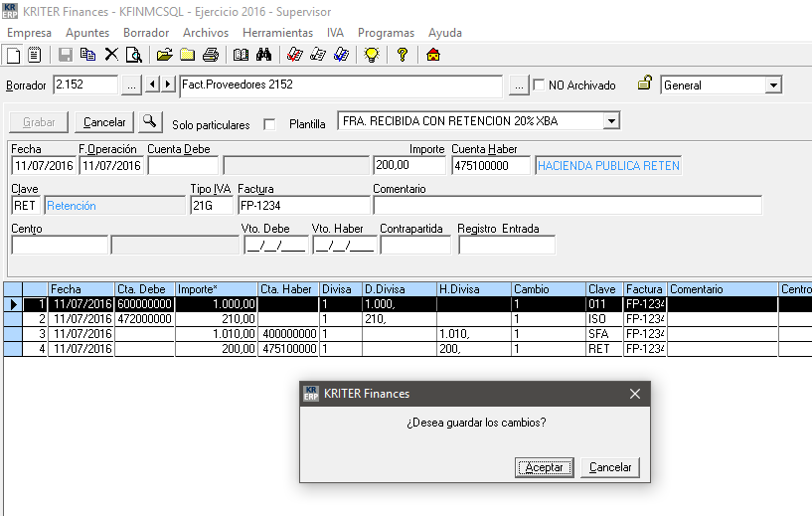Screen dimensions: 812x516
Task: Select grid row with account 600000000
Action: click(407, 304)
